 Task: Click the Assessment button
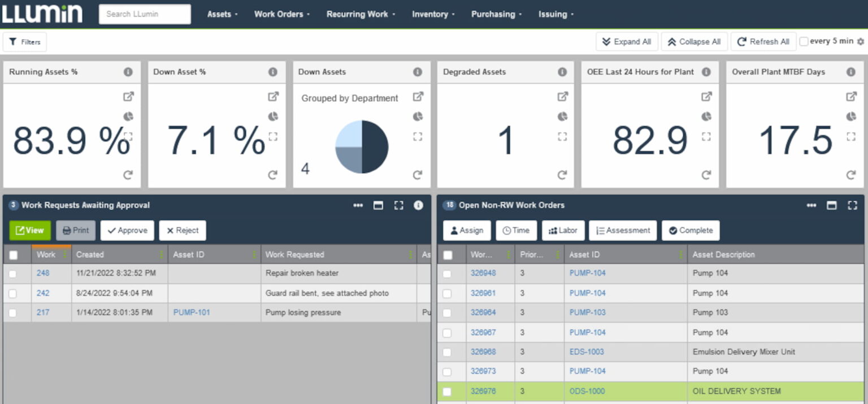[x=623, y=231]
